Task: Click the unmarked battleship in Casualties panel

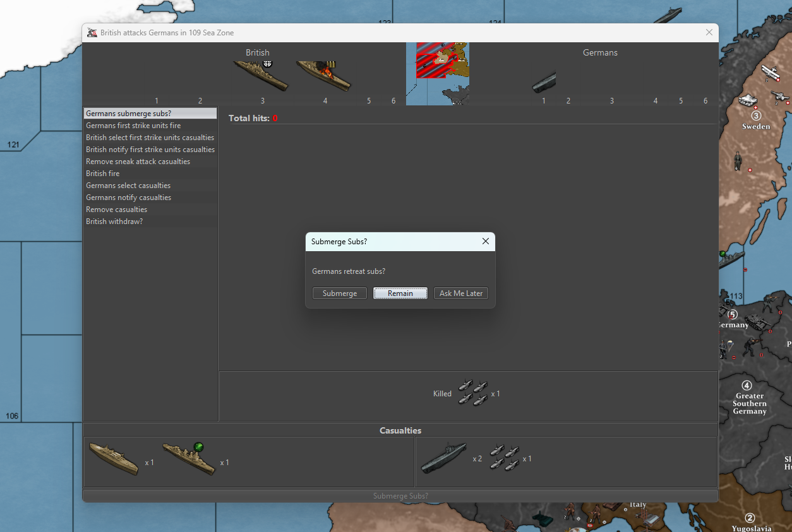Action: tap(114, 459)
